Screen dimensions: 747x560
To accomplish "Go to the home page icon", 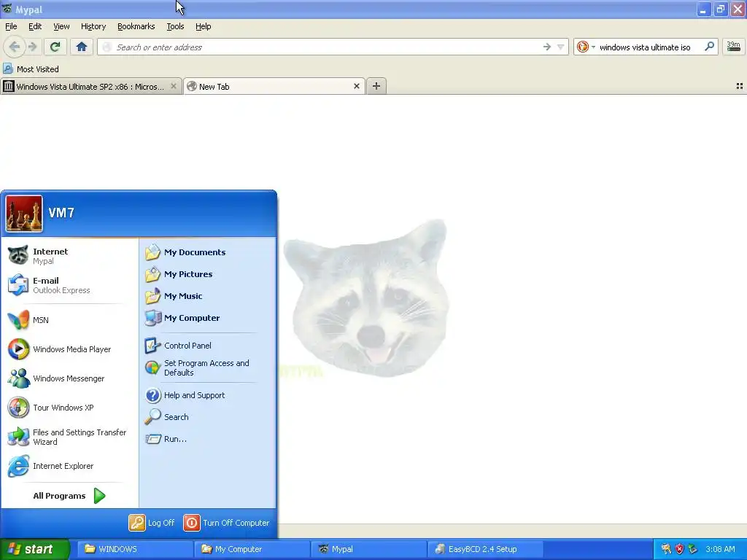I will point(82,47).
